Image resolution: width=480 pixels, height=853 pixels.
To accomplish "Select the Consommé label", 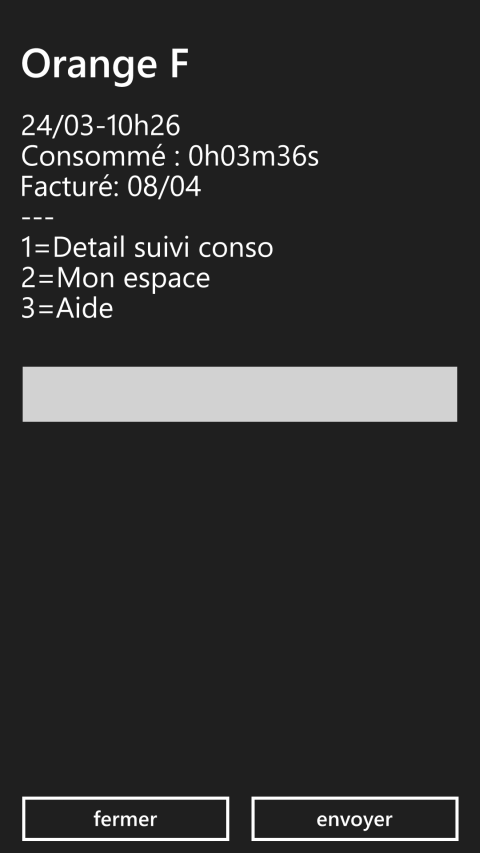I will 93,156.
